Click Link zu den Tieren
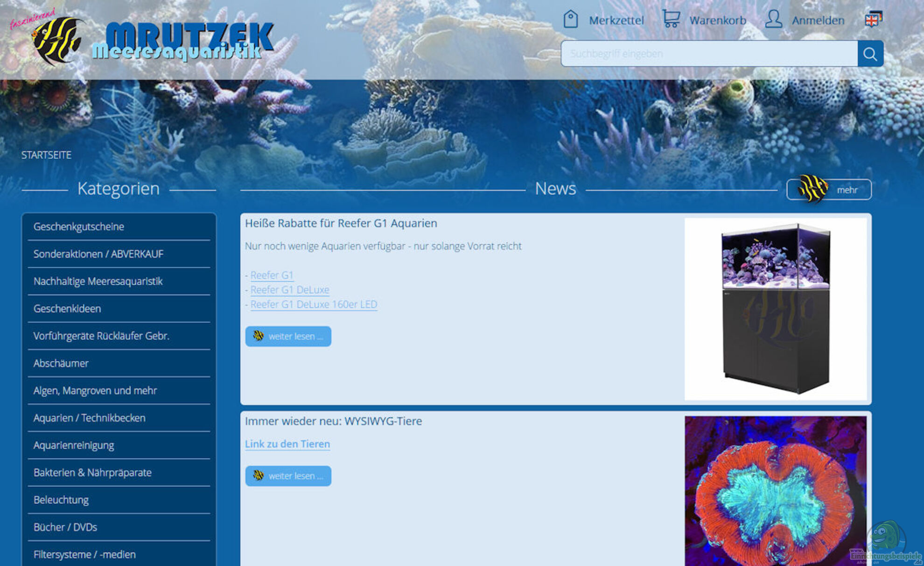Image resolution: width=924 pixels, height=566 pixels. 287,444
